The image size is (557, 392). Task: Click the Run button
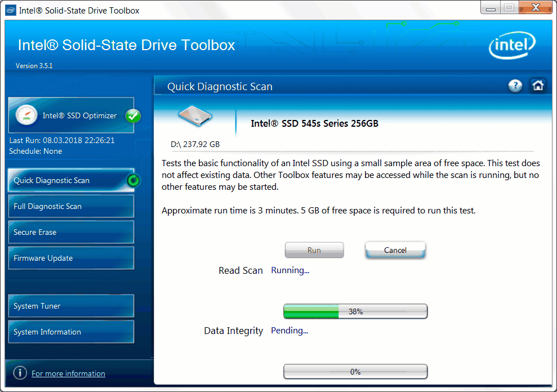tap(314, 250)
